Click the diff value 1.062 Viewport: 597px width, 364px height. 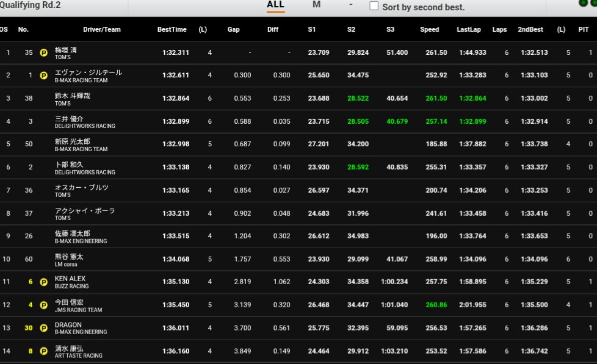[x=282, y=282]
